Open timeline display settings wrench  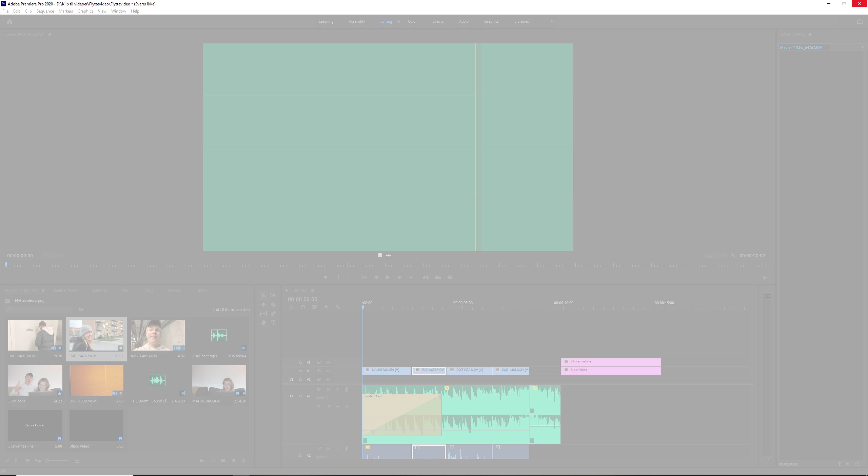click(338, 307)
